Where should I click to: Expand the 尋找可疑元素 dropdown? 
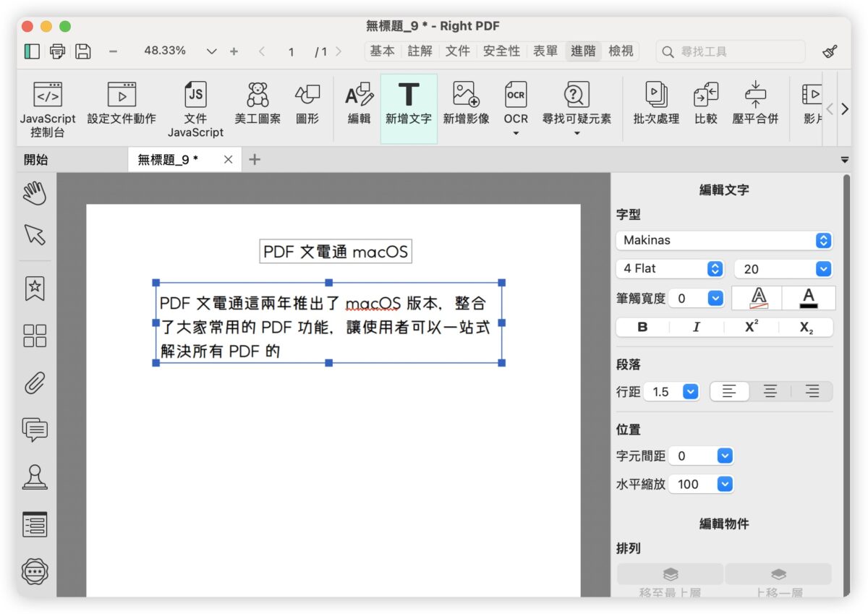(x=576, y=134)
